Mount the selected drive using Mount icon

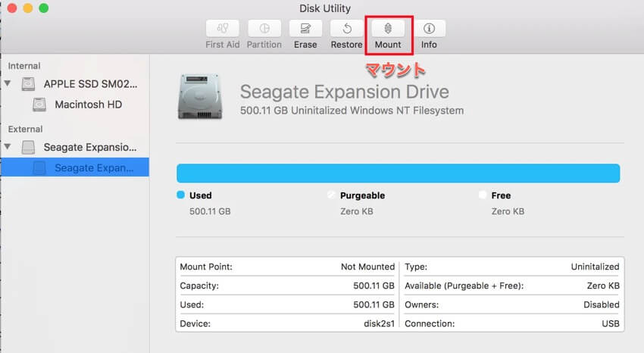(x=388, y=29)
